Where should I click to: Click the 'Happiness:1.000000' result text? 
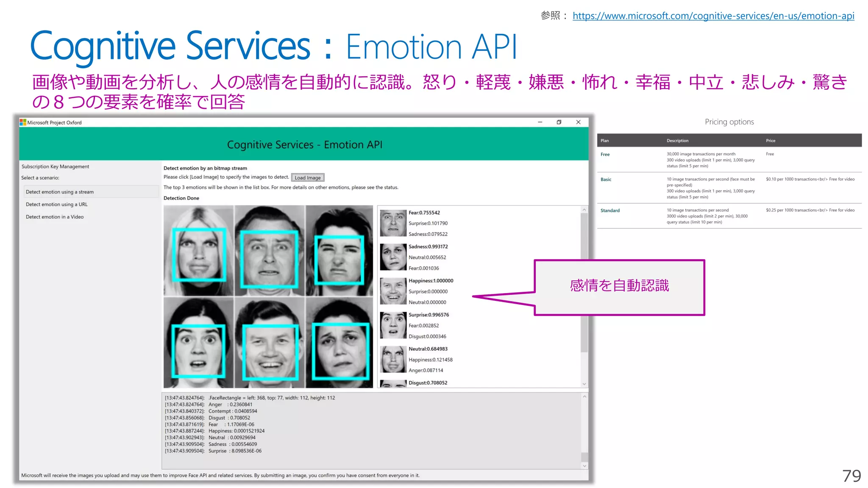(431, 281)
